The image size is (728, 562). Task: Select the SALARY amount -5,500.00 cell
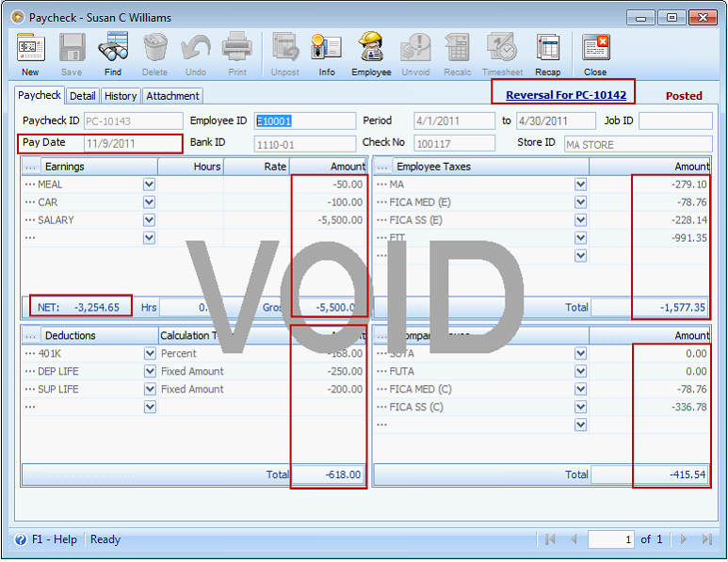(x=328, y=220)
